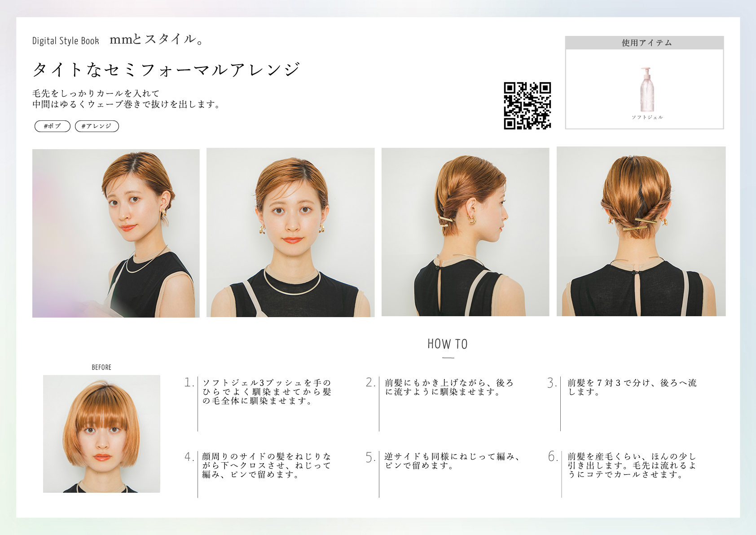Select step 6 about curling hair tips
The width and height of the screenshot is (756, 535).
pyautogui.click(x=632, y=465)
